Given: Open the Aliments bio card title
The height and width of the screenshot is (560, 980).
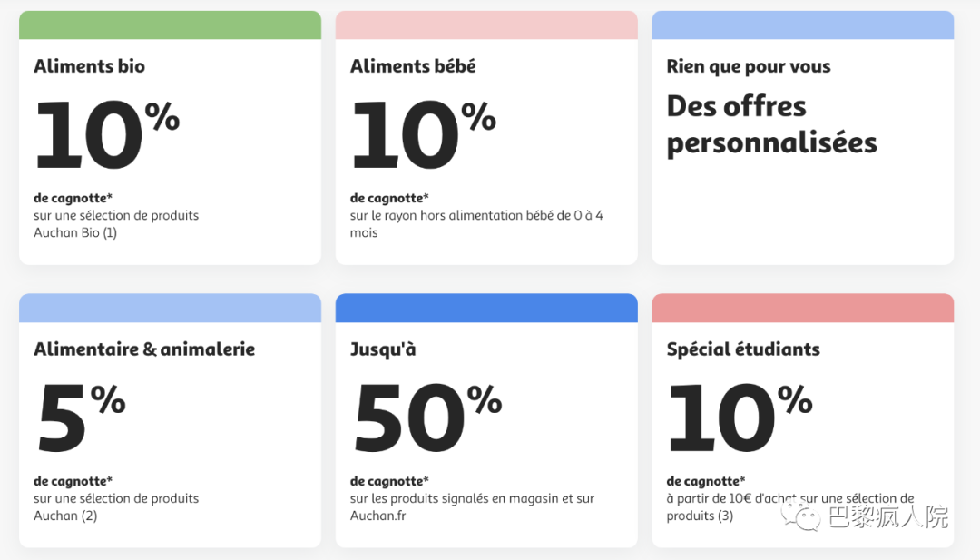Looking at the screenshot, I should (x=89, y=66).
